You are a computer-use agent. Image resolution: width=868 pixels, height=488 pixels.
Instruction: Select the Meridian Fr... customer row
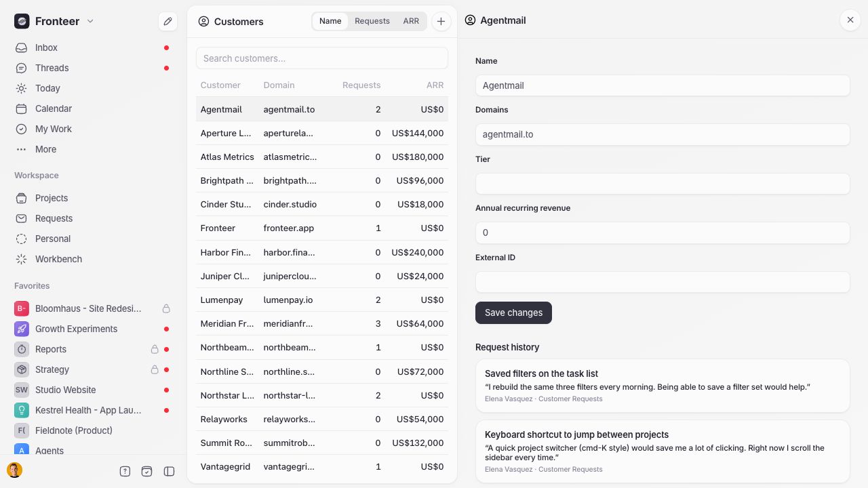coord(322,323)
